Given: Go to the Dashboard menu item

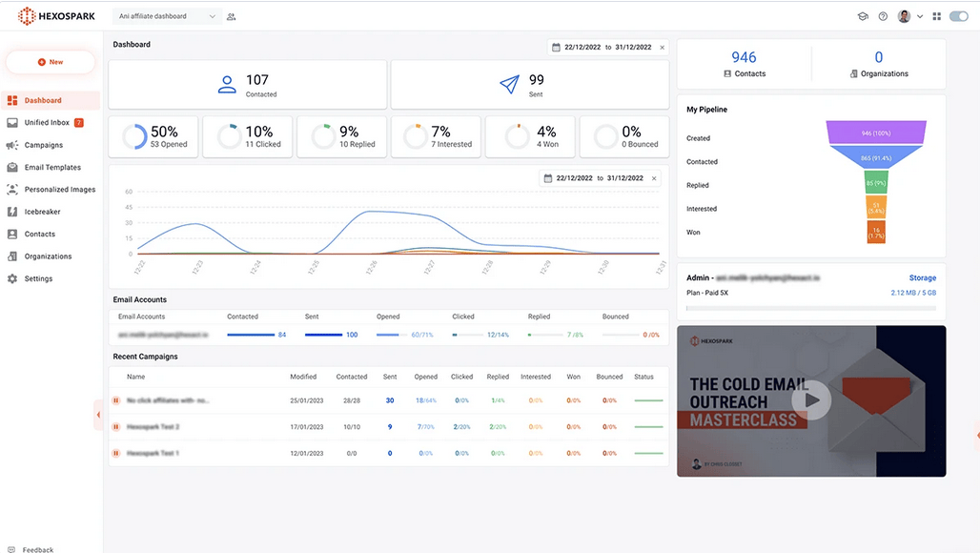Looking at the screenshot, I should coord(44,100).
